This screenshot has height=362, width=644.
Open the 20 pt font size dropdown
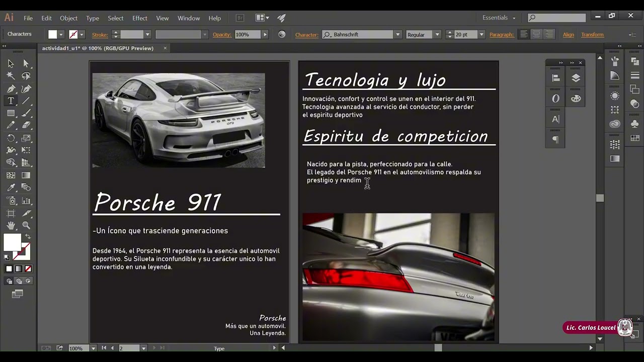point(481,35)
